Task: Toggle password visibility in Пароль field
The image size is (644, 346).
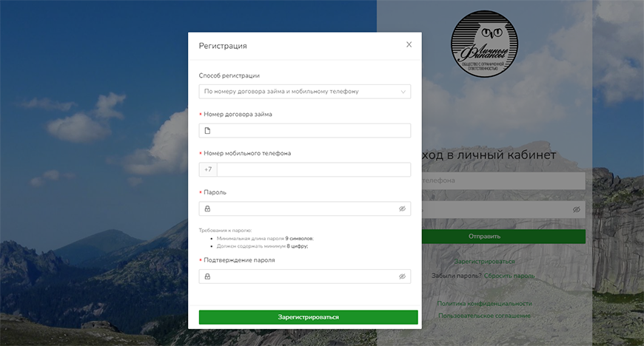Action: coord(402,209)
